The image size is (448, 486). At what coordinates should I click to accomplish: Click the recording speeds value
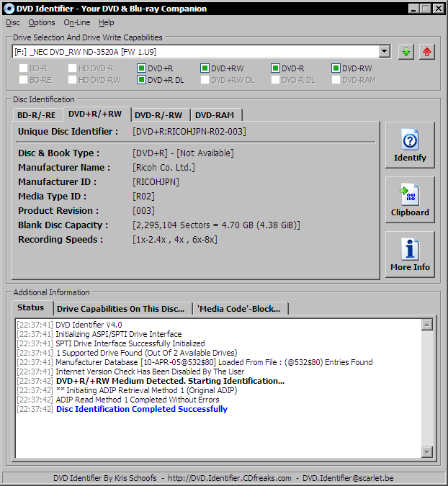click(x=175, y=240)
